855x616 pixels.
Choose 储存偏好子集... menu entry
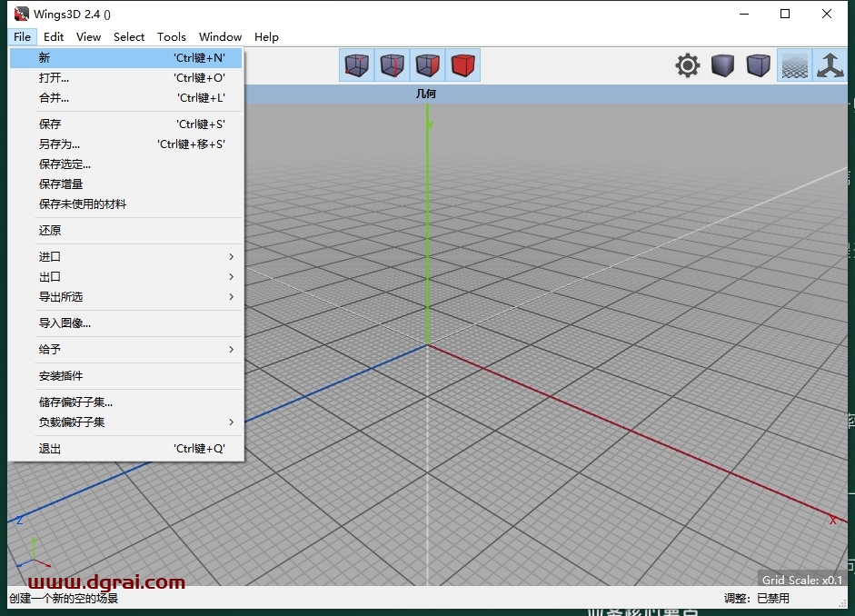click(126, 402)
